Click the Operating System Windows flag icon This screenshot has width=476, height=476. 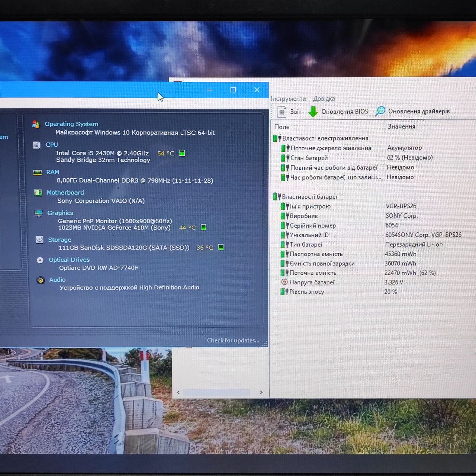click(x=36, y=124)
